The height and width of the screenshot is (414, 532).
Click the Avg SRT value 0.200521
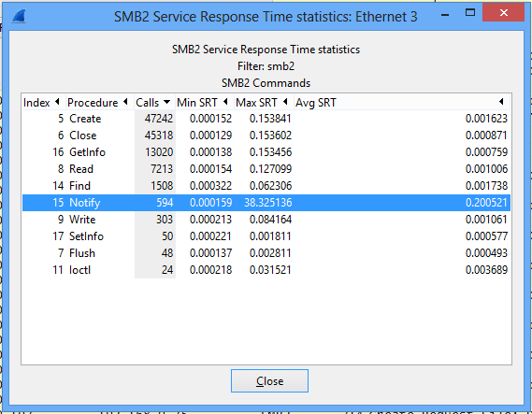[x=486, y=203]
